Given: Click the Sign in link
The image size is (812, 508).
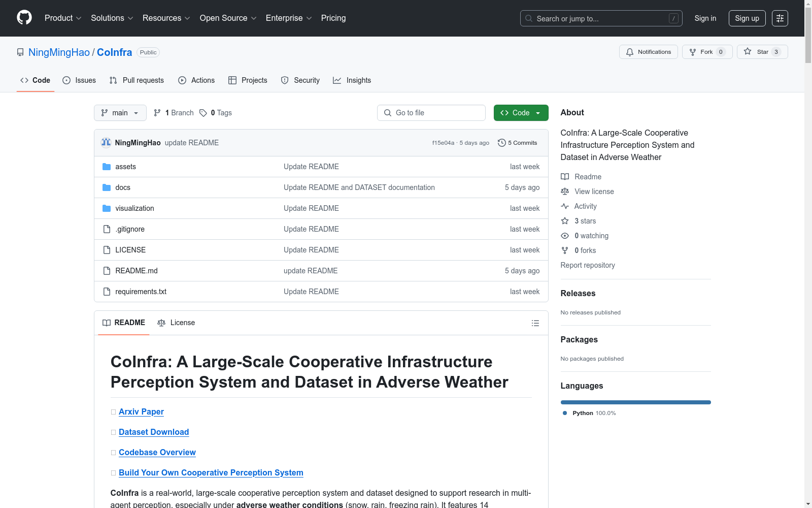Looking at the screenshot, I should tap(705, 18).
